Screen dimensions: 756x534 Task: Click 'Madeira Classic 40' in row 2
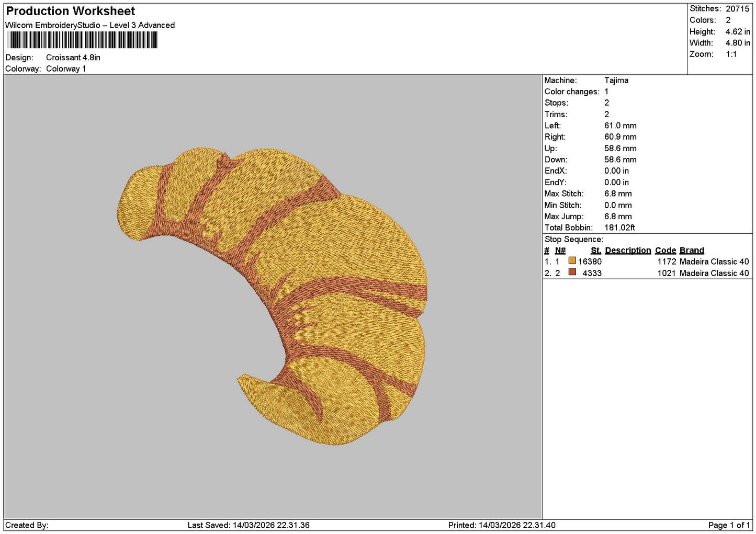(x=714, y=273)
